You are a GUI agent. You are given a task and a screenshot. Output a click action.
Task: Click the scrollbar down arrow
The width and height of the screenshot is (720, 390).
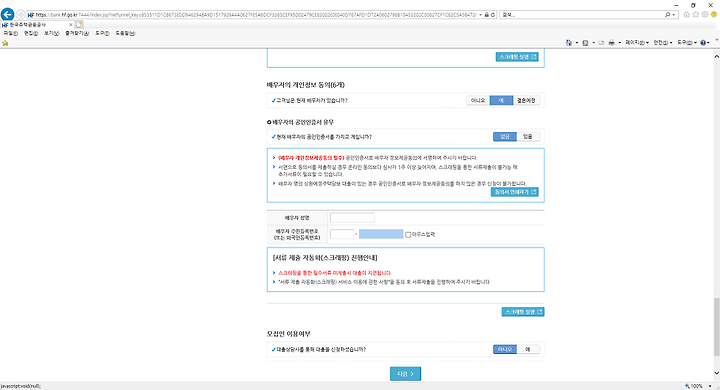coord(716,373)
